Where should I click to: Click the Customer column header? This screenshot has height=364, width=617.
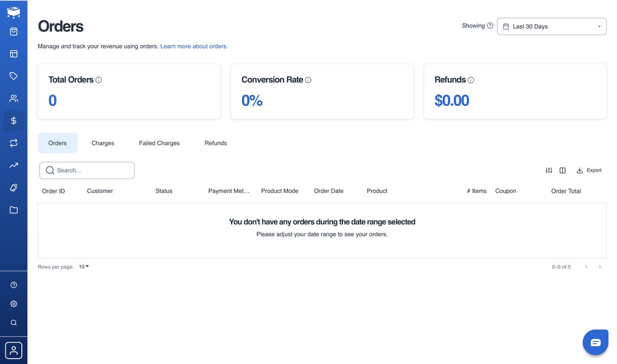point(100,191)
